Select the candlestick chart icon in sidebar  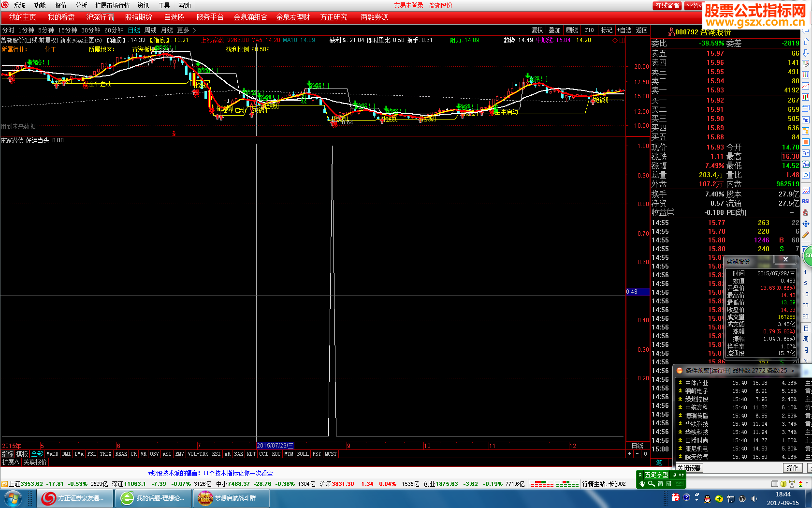806,97
